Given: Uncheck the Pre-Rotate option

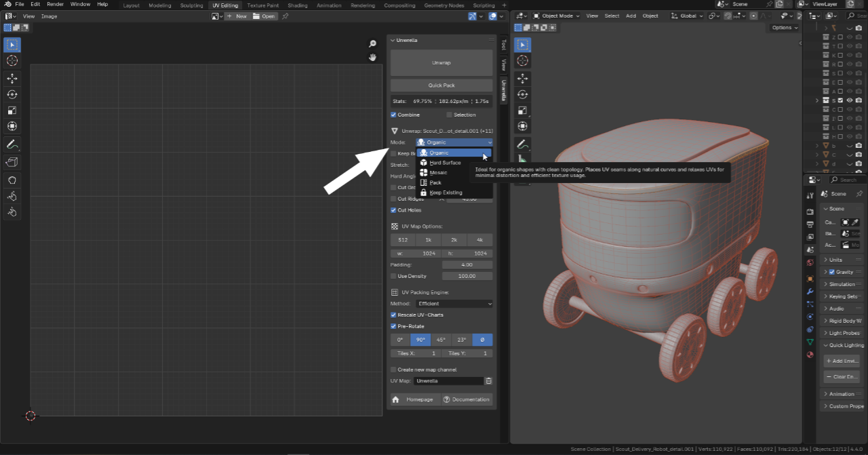Looking at the screenshot, I should [393, 326].
